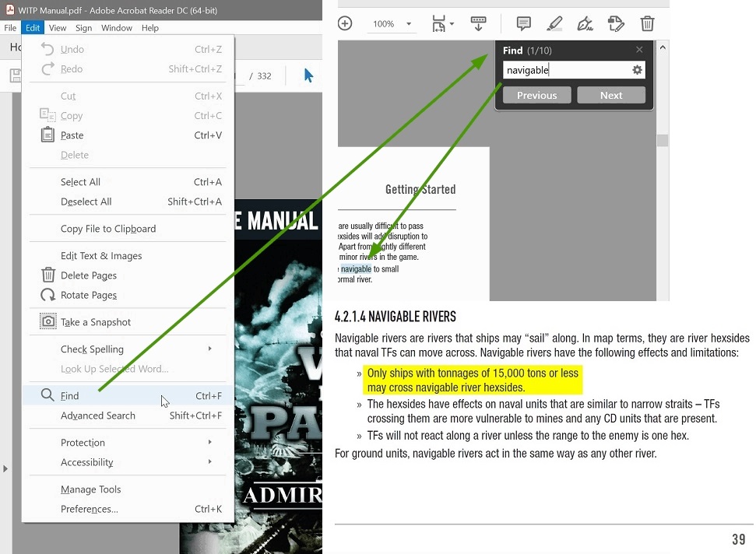Image resolution: width=756 pixels, height=554 pixels.
Task: Click the Copy icon in Edit menu
Action: tap(47, 115)
